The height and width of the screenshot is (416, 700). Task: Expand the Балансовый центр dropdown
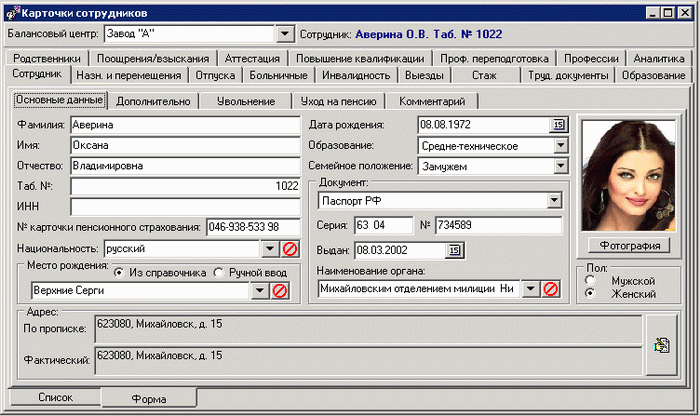[x=285, y=34]
